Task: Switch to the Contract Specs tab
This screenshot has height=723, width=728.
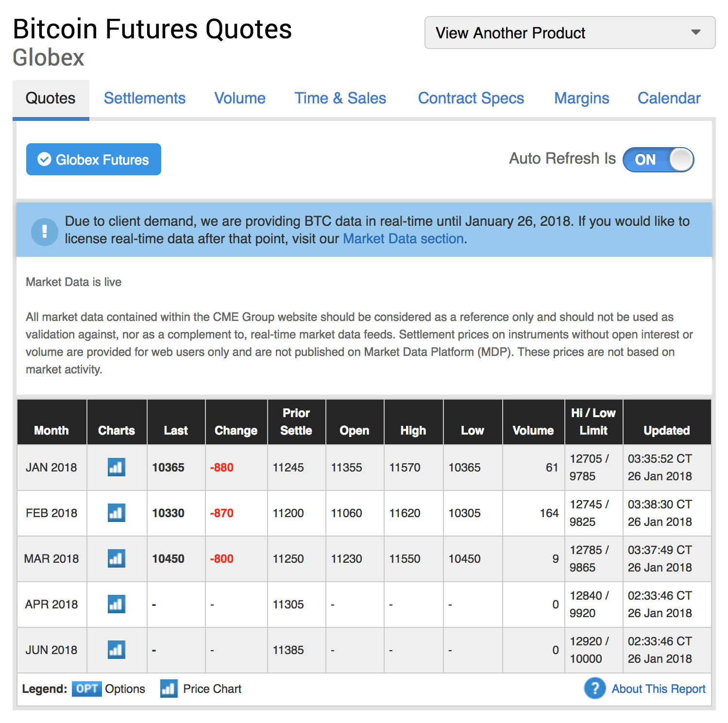Action: click(x=471, y=98)
